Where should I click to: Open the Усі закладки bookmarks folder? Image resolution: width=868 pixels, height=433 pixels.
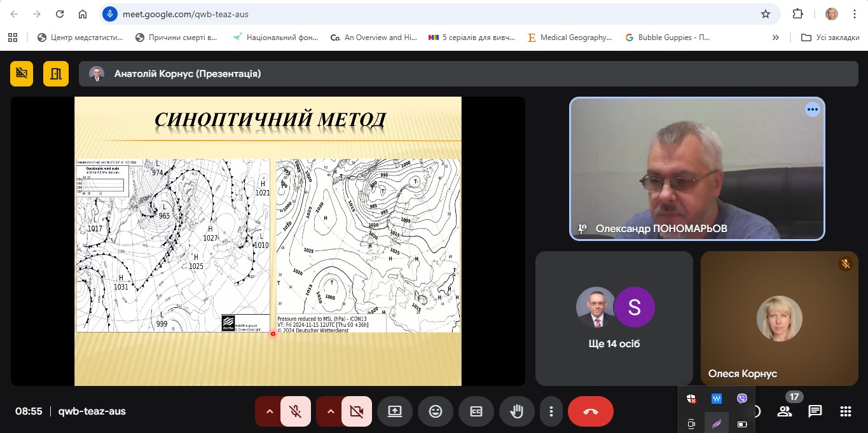pyautogui.click(x=830, y=38)
